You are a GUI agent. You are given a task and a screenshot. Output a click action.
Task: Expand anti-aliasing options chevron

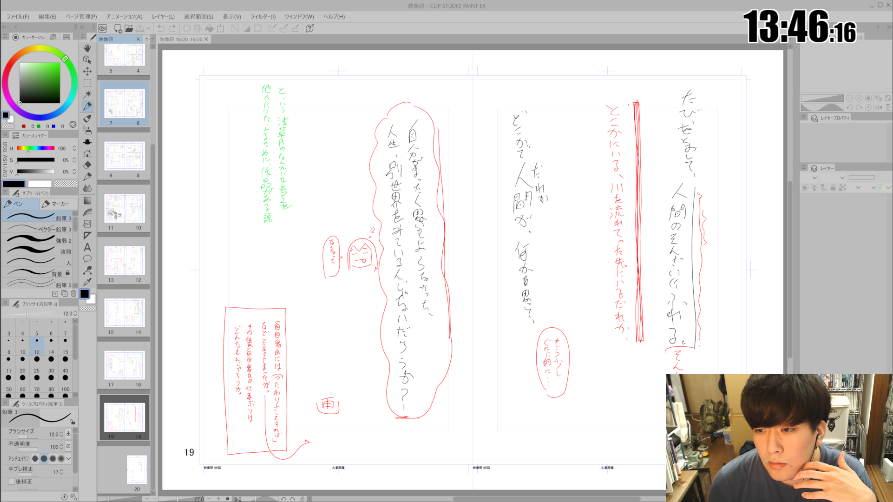[x=69, y=458]
